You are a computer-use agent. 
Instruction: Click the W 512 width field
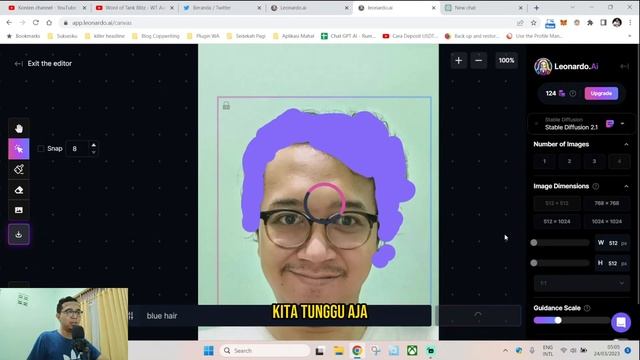pyautogui.click(x=612, y=243)
